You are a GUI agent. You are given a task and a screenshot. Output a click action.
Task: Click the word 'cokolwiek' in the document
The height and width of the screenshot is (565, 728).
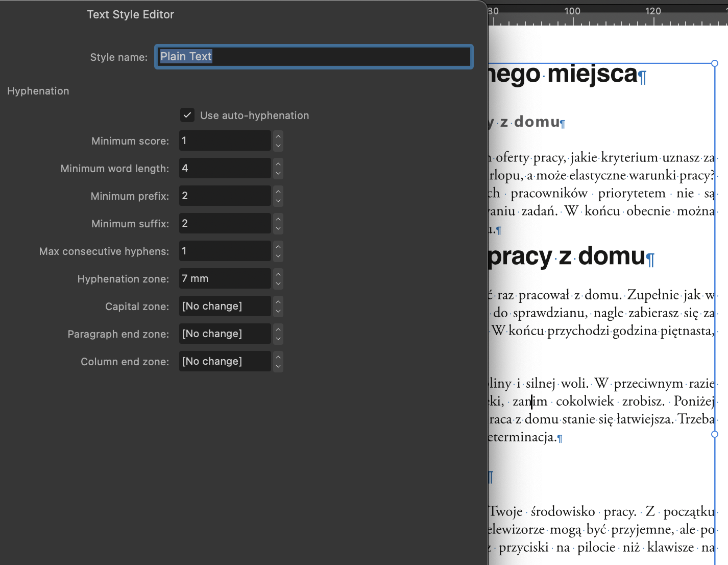pyautogui.click(x=585, y=401)
